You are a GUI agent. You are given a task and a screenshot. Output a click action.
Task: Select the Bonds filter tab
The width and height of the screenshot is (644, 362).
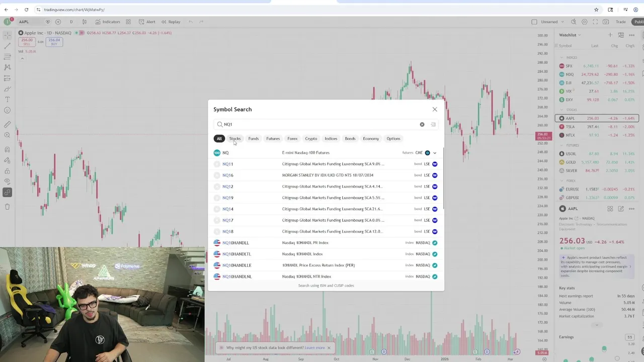pos(350,139)
